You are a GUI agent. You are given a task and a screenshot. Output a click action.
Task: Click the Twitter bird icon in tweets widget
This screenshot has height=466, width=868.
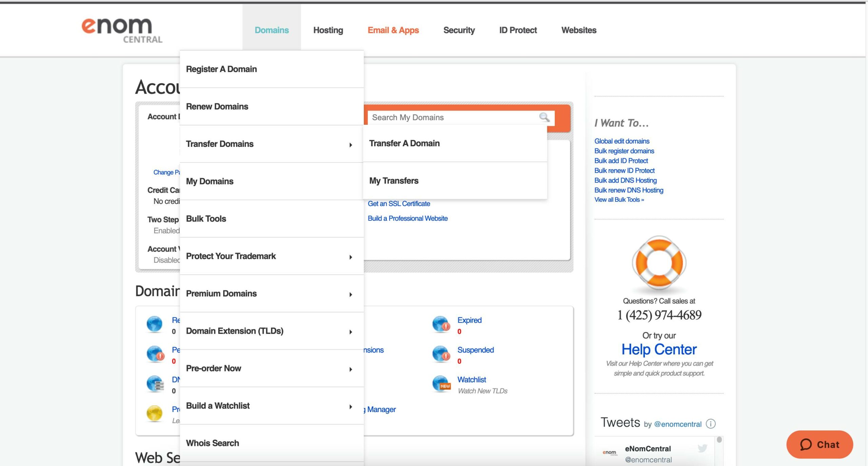[x=702, y=448]
